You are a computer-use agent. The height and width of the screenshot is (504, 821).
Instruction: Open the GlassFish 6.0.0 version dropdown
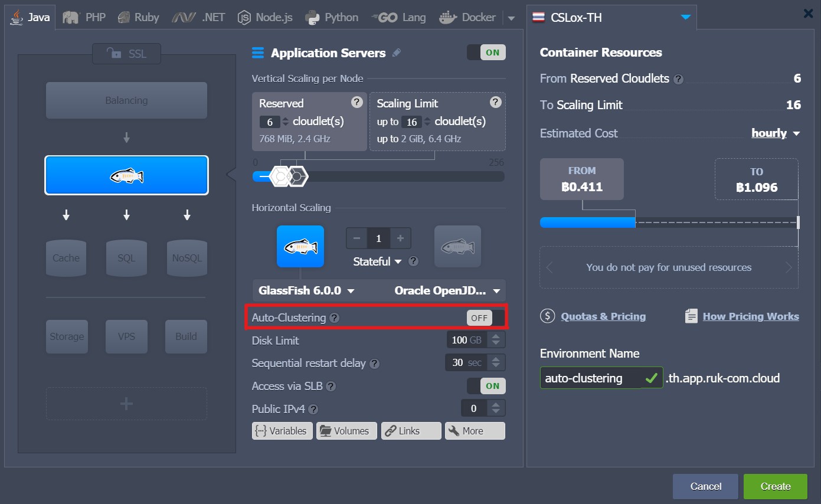pos(306,291)
